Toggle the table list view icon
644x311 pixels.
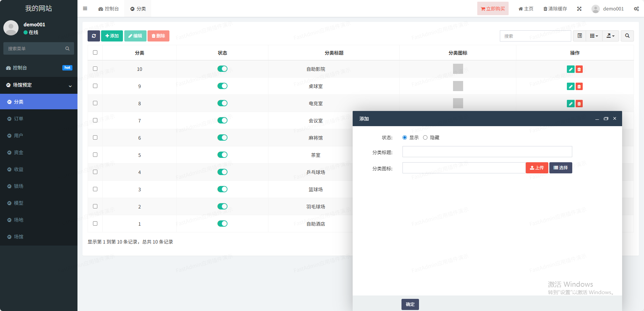580,36
